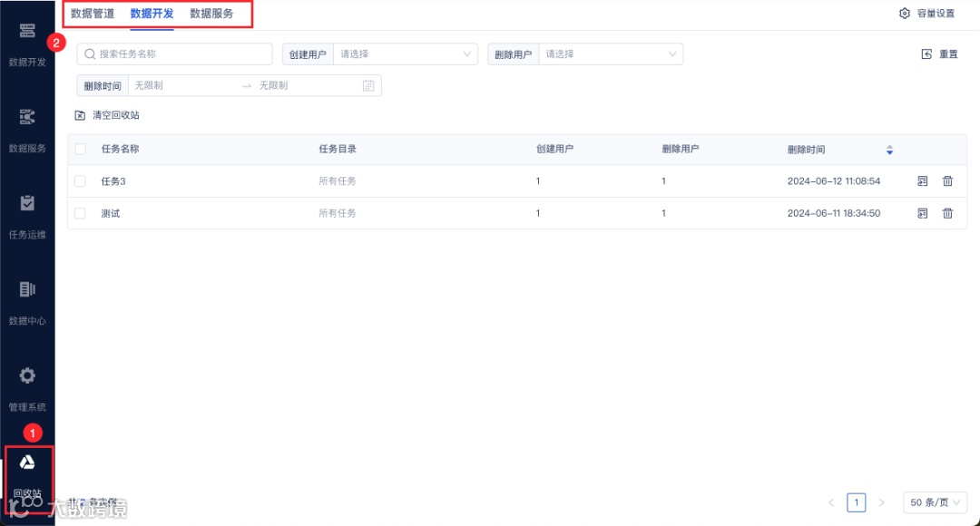Restore the 测试 row
Image resolution: width=980 pixels, height=526 pixels.
coord(923,213)
